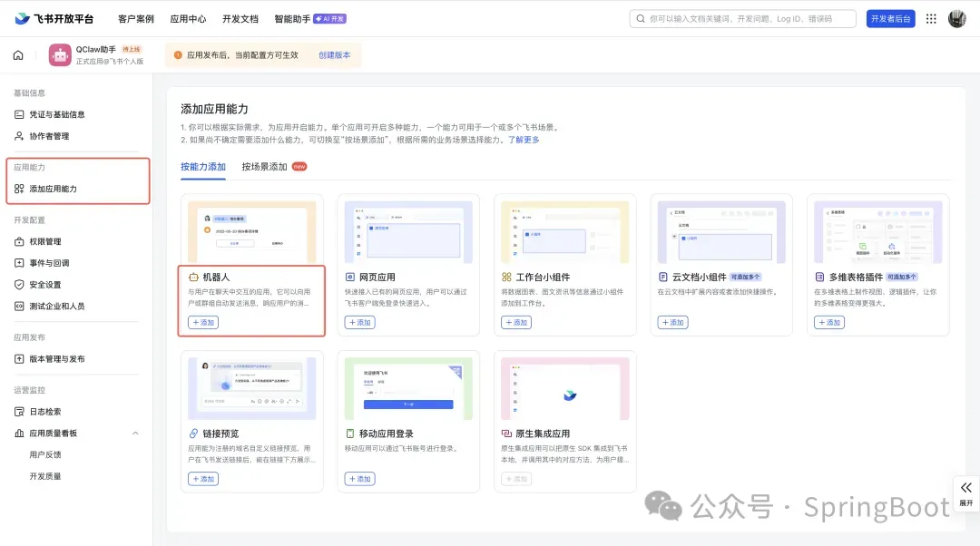This screenshot has width=980, height=546.
Task: Click the 飞书开放平台 logo
Action: [54, 19]
